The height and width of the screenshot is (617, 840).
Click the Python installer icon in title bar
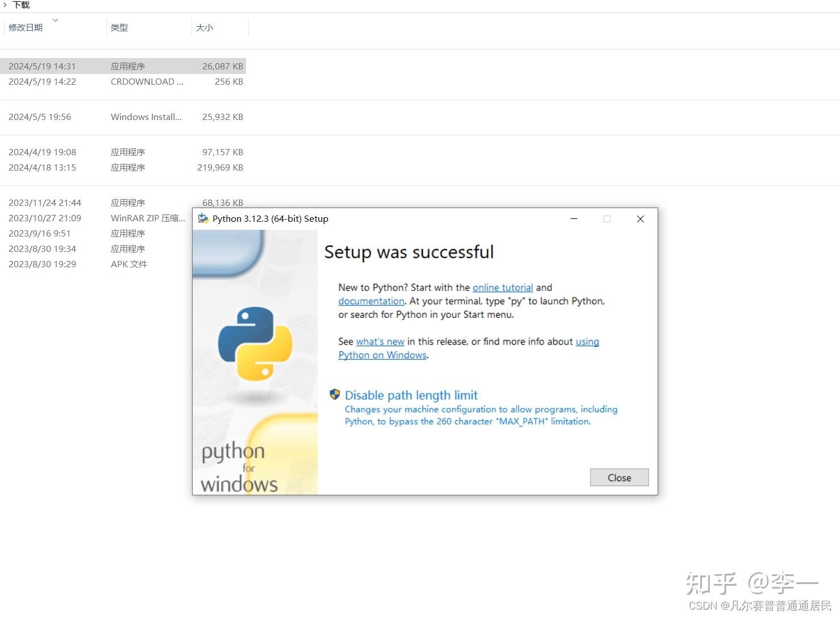tap(203, 218)
